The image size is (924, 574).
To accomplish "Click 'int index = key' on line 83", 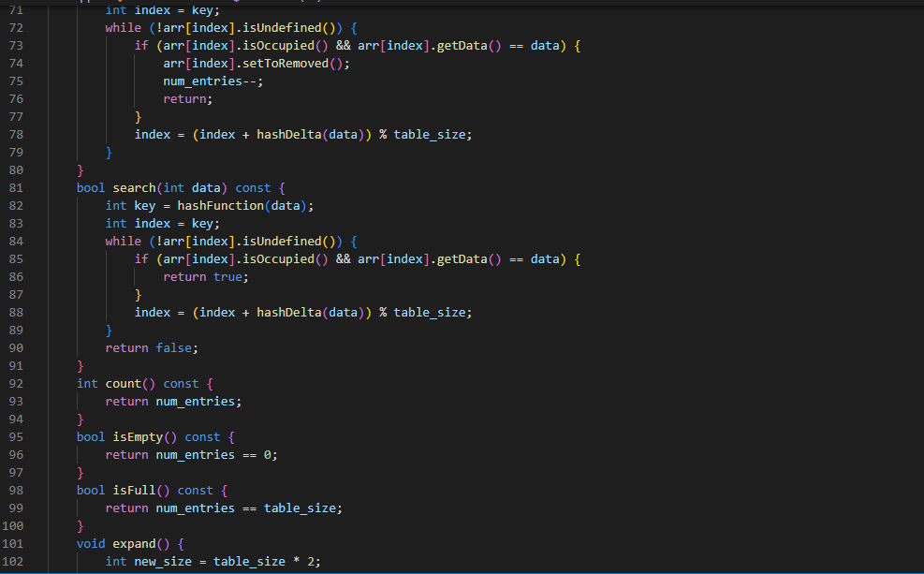I will (x=159, y=224).
